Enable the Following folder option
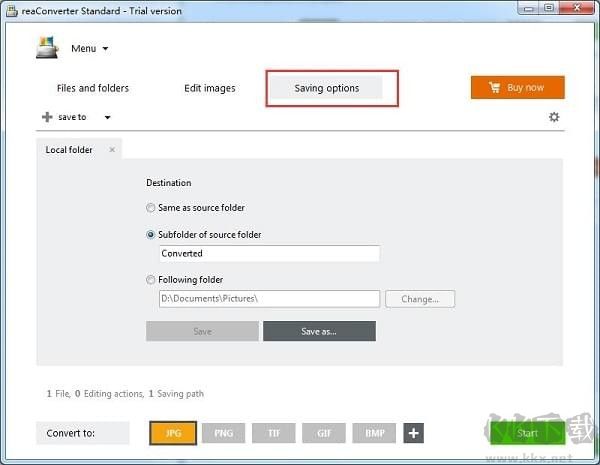 click(x=151, y=280)
